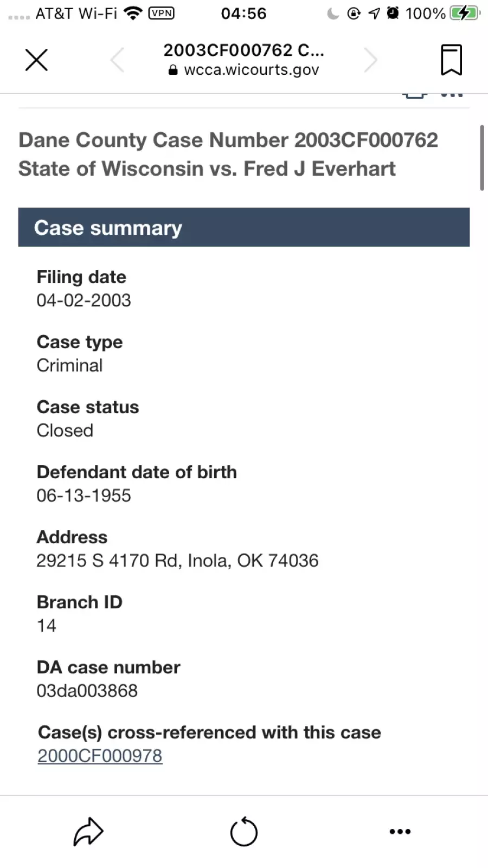Screen dimensions: 488x868
Task: Tap the wcca.wicourts.gov address text
Action: (x=252, y=70)
